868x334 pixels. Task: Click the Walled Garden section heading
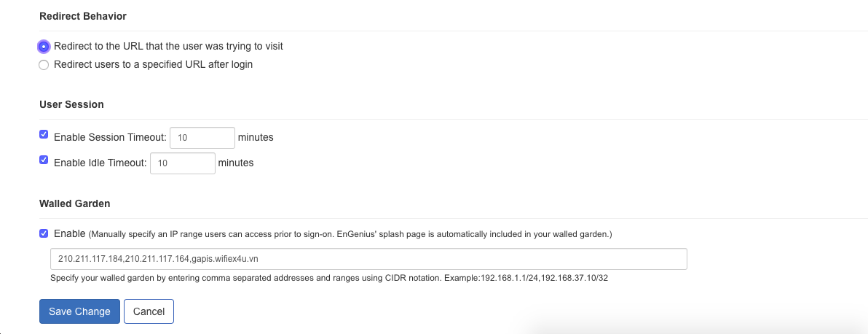[x=75, y=203]
